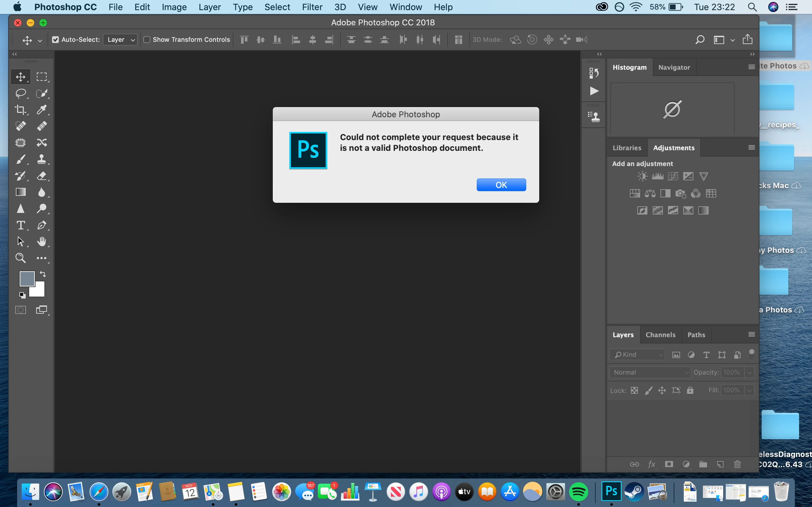Image resolution: width=812 pixels, height=507 pixels.
Task: Expand the layer Kind filter dropdown
Action: pos(637,355)
